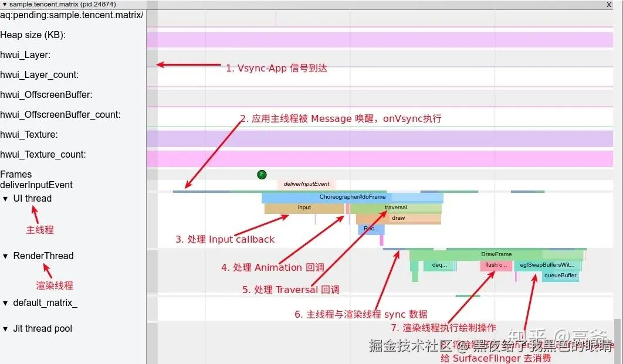This screenshot has width=623, height=364.
Task: Select the hwui_OffscreenBuffer_count: label
Action: coord(60,114)
